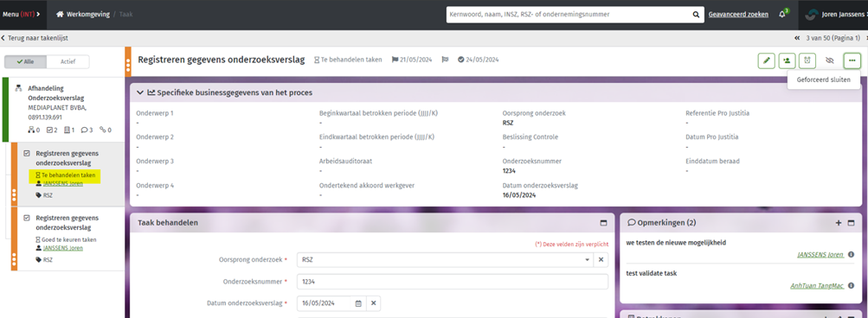Click the Datum onderzoeksverslag date field
The image size is (868, 318).
click(325, 303)
